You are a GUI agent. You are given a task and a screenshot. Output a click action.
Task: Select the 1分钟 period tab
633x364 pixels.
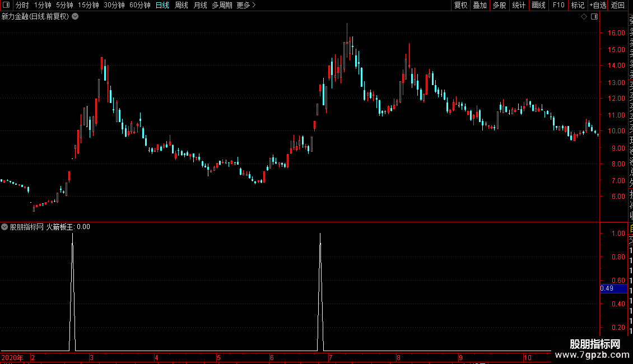pos(43,5)
